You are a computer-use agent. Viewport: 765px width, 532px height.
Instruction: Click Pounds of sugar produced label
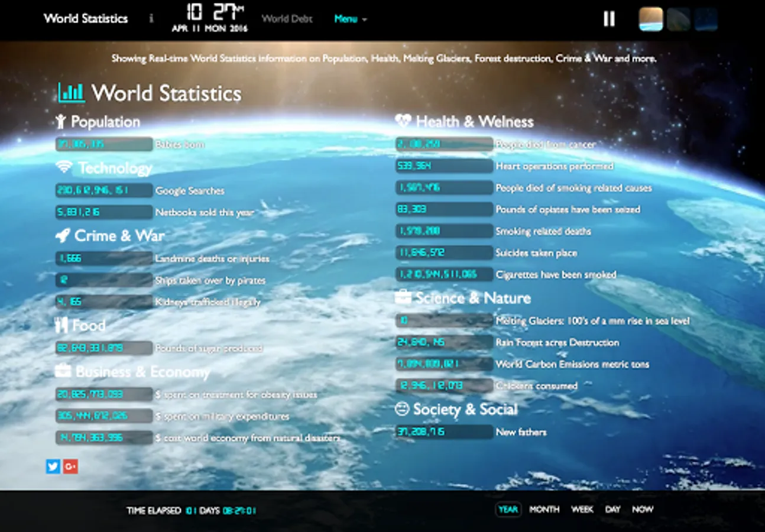209,348
